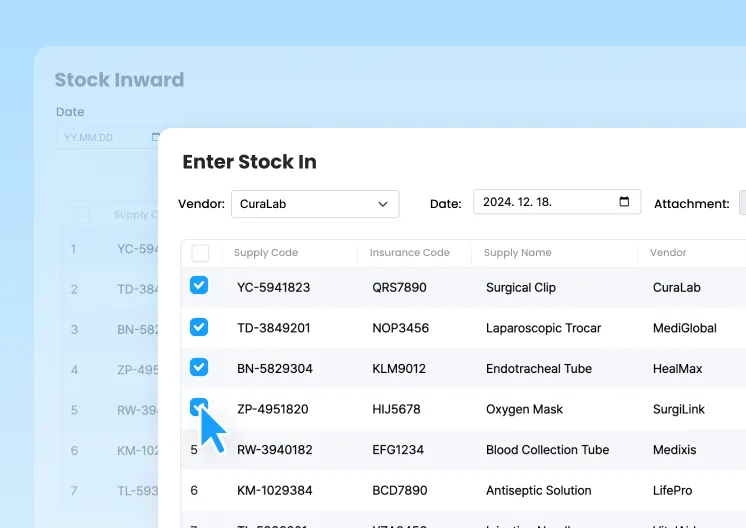Uncheck the BN-5829304 row checkbox
The width and height of the screenshot is (746, 528).
click(199, 367)
